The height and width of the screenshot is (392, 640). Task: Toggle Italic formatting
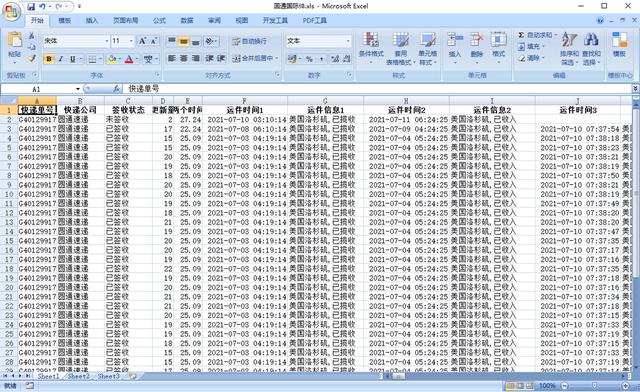tap(60, 59)
